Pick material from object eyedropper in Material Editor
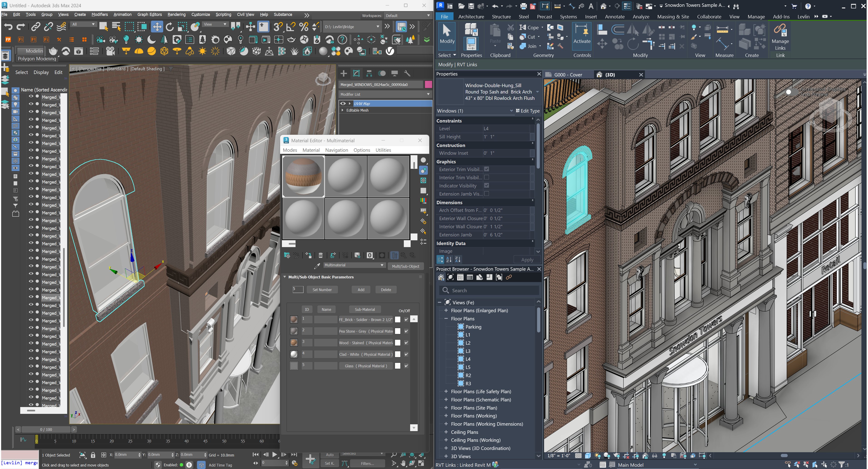The width and height of the screenshot is (868, 469). [x=317, y=266]
